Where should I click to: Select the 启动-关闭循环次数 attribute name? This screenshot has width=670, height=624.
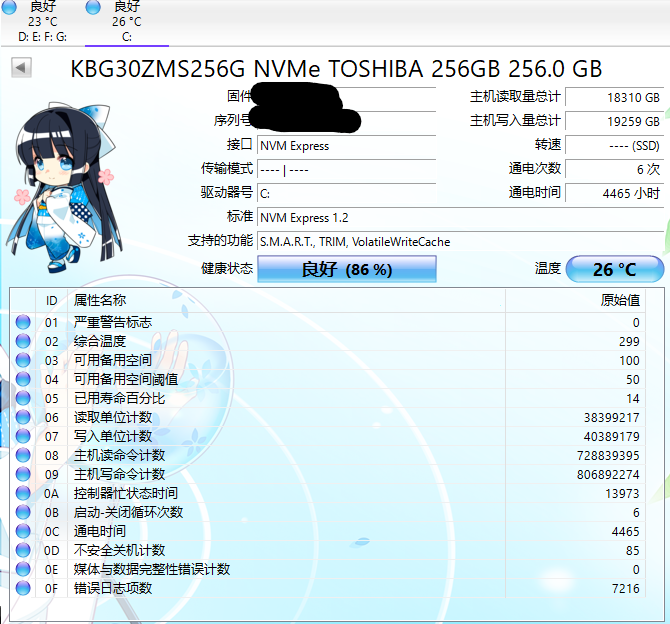[x=128, y=512]
